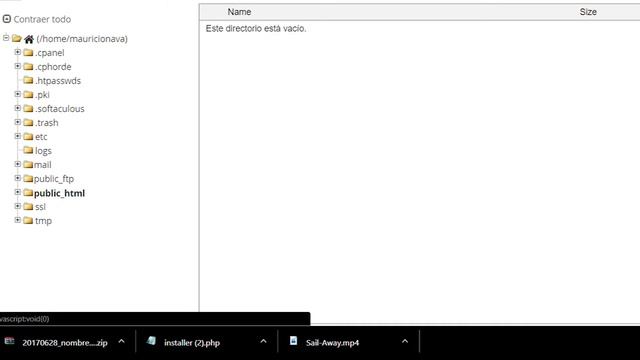This screenshot has width=640, height=360.
Task: Select the ssl folder icon
Action: 28,207
